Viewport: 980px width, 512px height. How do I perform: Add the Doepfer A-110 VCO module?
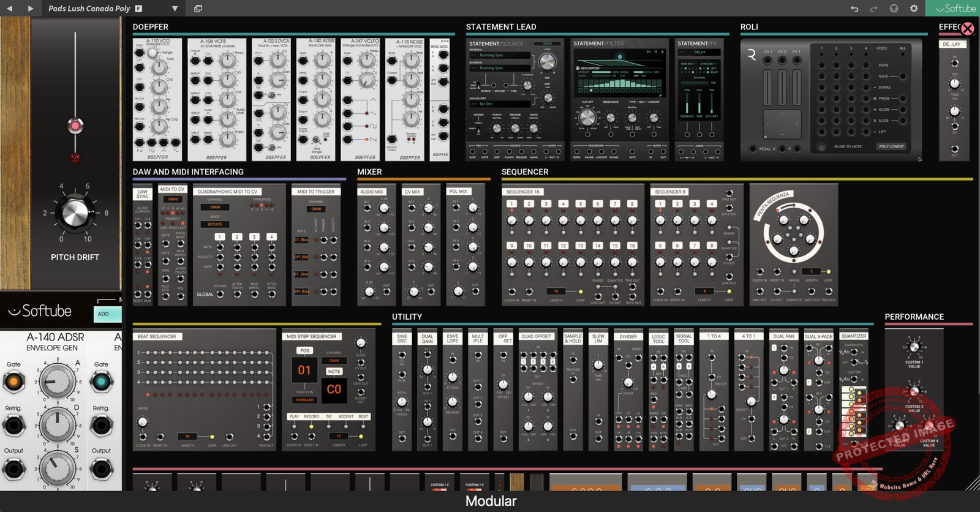tap(157, 100)
